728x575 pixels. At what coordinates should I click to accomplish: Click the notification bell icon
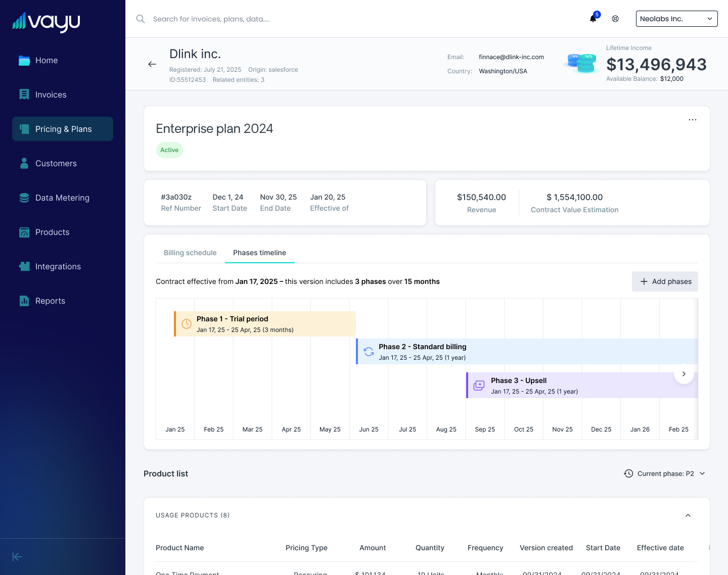(x=593, y=19)
